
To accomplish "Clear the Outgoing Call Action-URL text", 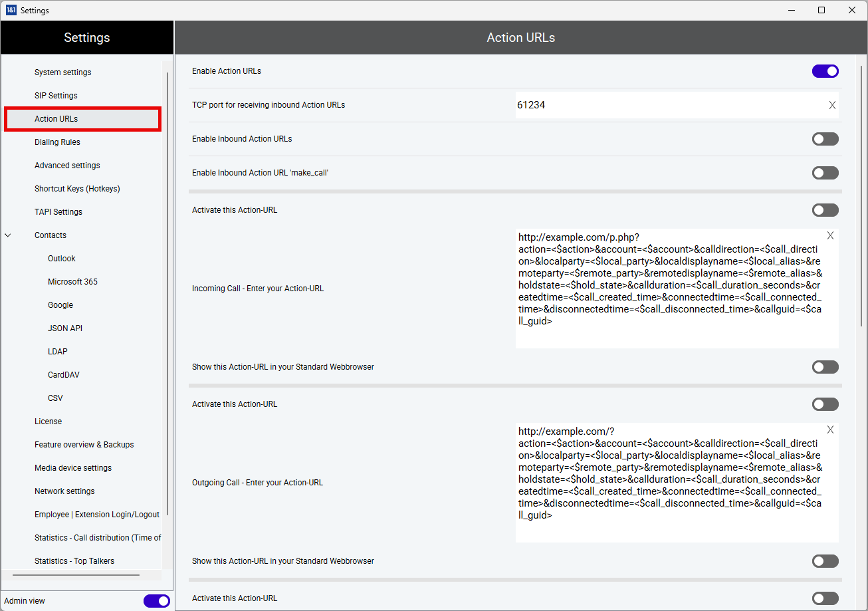I will point(830,430).
